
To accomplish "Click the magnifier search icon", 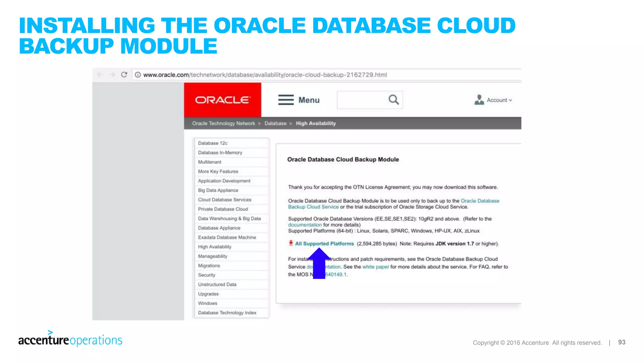I will 394,100.
